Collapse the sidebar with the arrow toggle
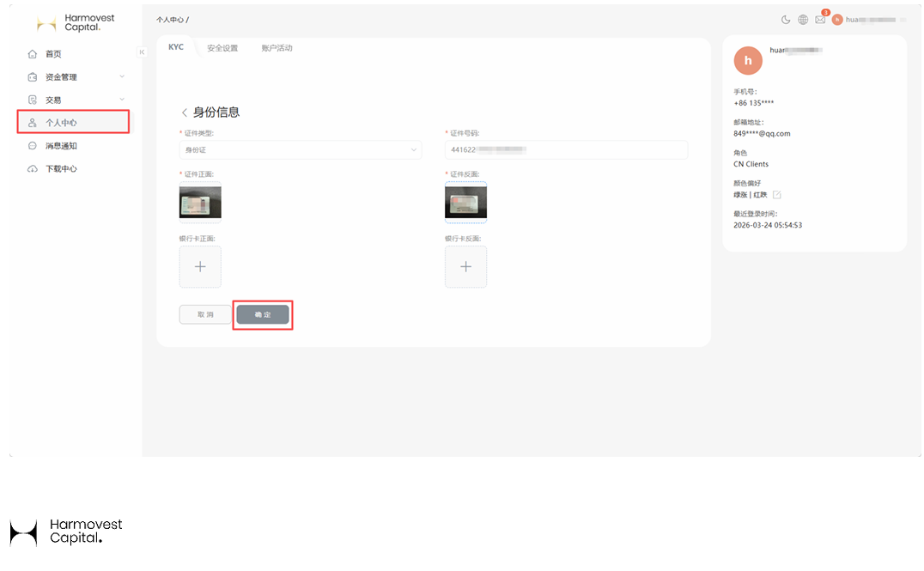The height and width of the screenshot is (571, 924). coord(142,52)
